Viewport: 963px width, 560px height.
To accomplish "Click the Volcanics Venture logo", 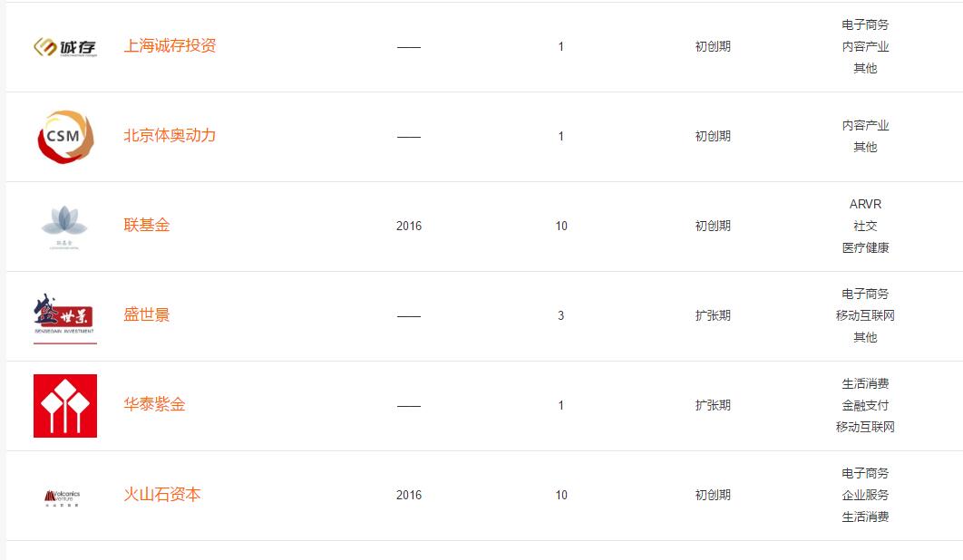I will coord(62,497).
